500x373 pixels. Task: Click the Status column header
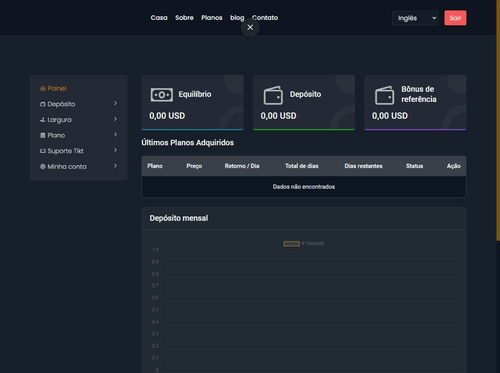[414, 166]
